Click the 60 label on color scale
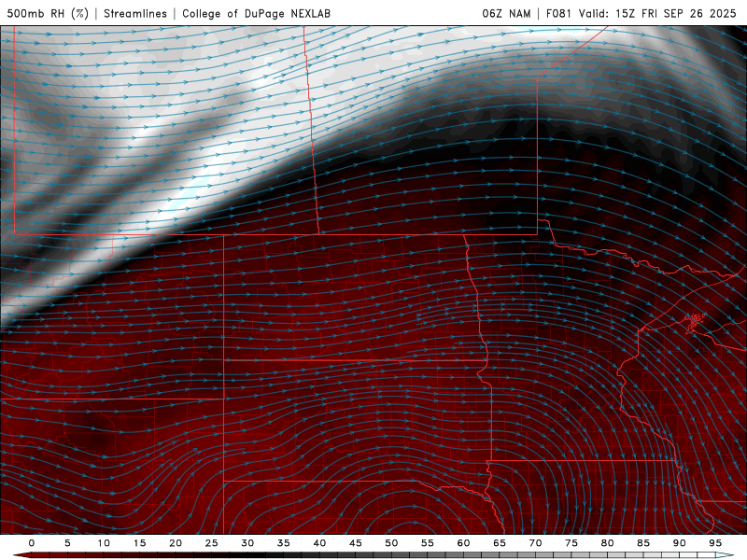 (x=463, y=543)
